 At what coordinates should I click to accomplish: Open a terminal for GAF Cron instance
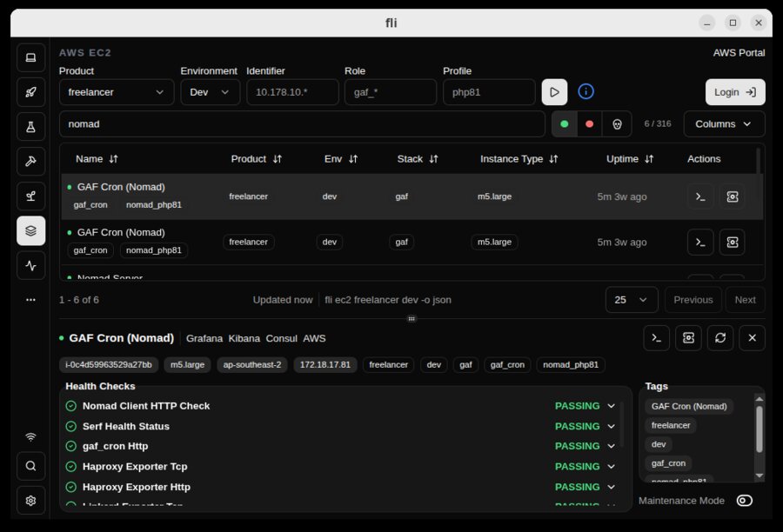click(700, 196)
